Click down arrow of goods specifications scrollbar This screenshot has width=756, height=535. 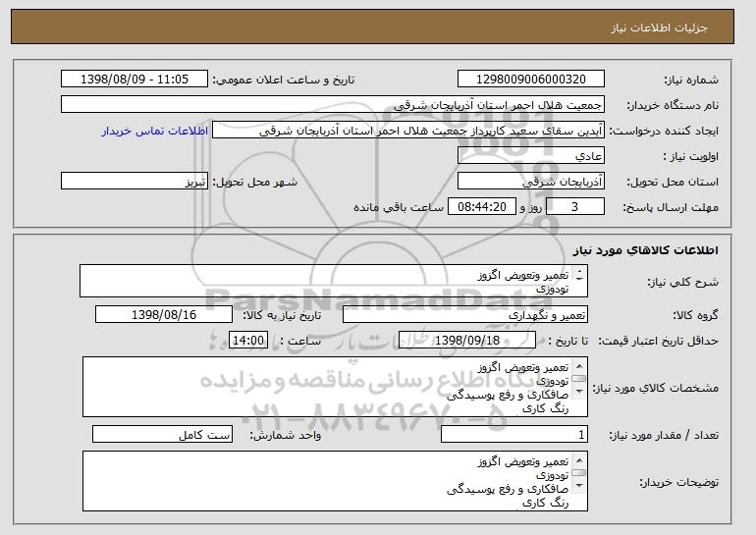tap(579, 391)
